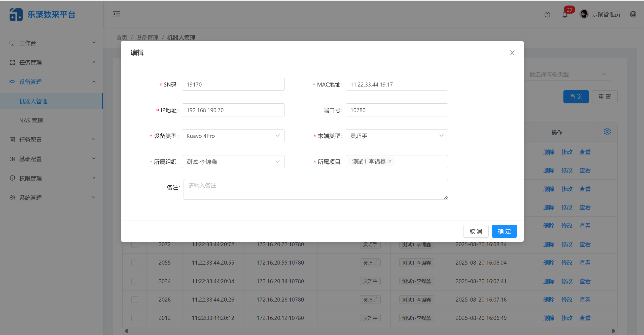Click the 乐聚数采平台 logo icon
Image resolution: width=644 pixels, height=335 pixels.
point(16,14)
